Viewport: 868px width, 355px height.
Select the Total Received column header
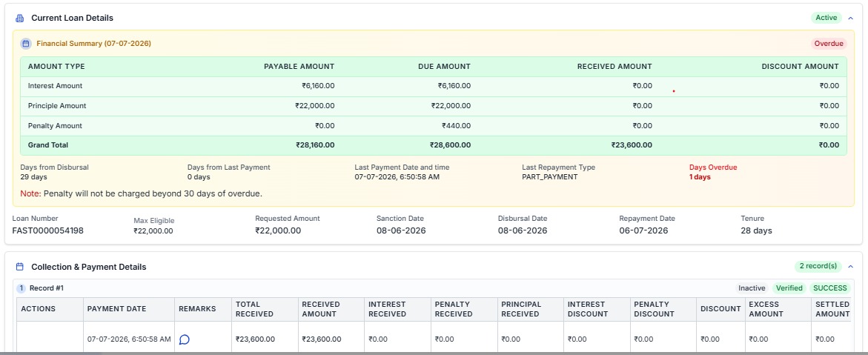255,309
